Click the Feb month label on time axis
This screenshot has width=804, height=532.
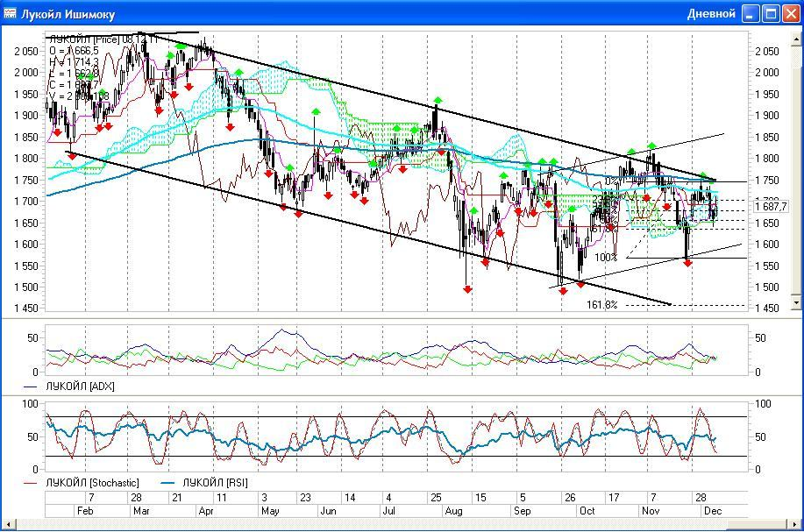click(x=85, y=511)
